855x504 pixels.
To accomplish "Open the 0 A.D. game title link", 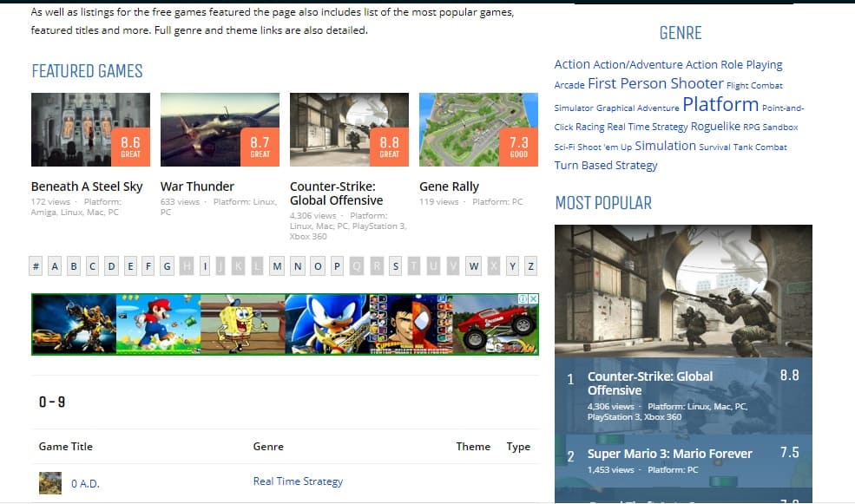I will pos(85,483).
